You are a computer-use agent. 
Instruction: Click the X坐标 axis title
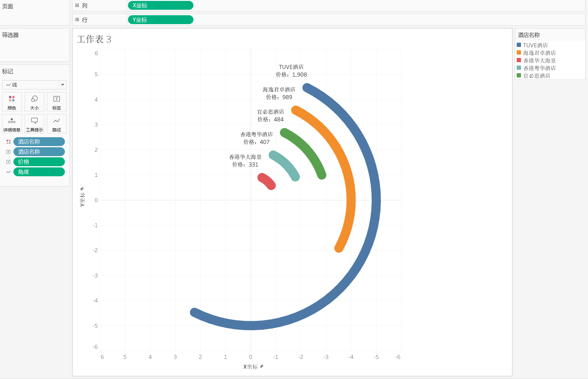point(250,366)
